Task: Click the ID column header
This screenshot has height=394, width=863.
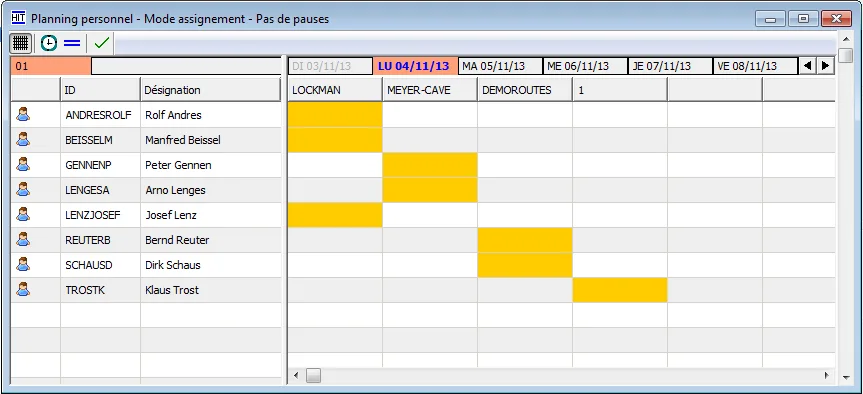Action: [x=100, y=90]
